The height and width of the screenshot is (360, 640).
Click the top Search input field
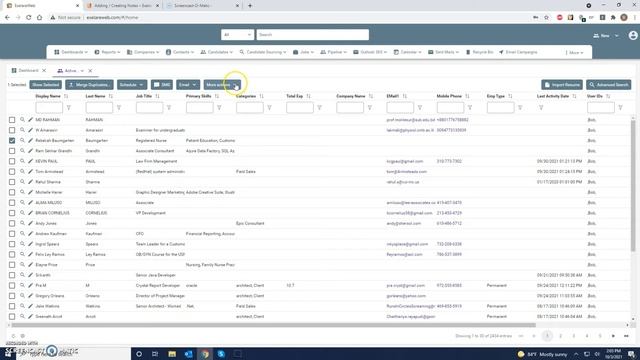(313, 35)
